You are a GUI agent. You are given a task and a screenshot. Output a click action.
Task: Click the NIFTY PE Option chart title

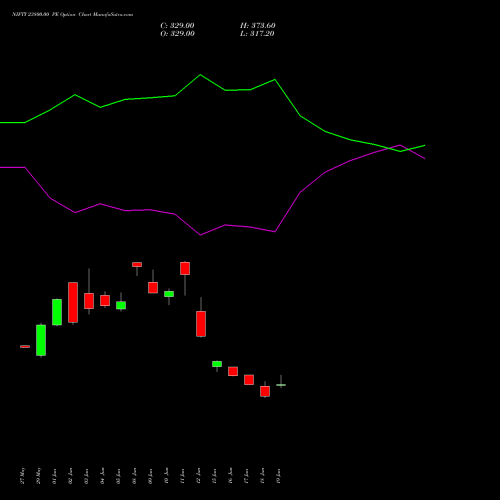tap(72, 14)
